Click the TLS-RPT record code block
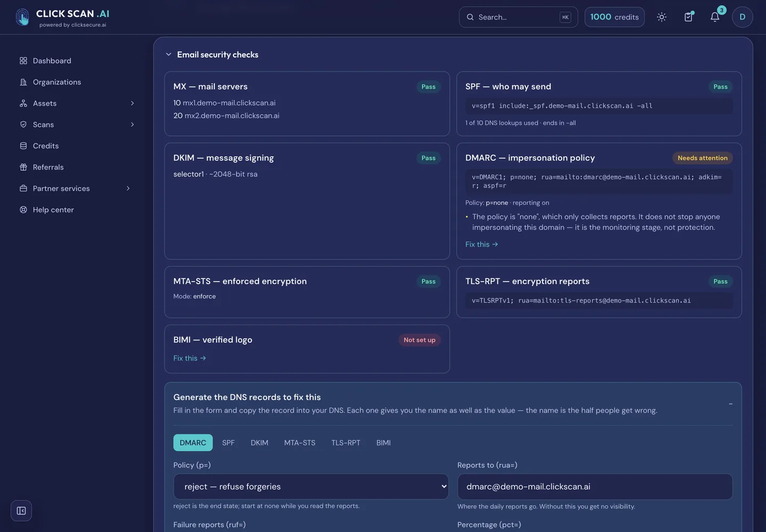Screen dimensions: 766x532 599,301
